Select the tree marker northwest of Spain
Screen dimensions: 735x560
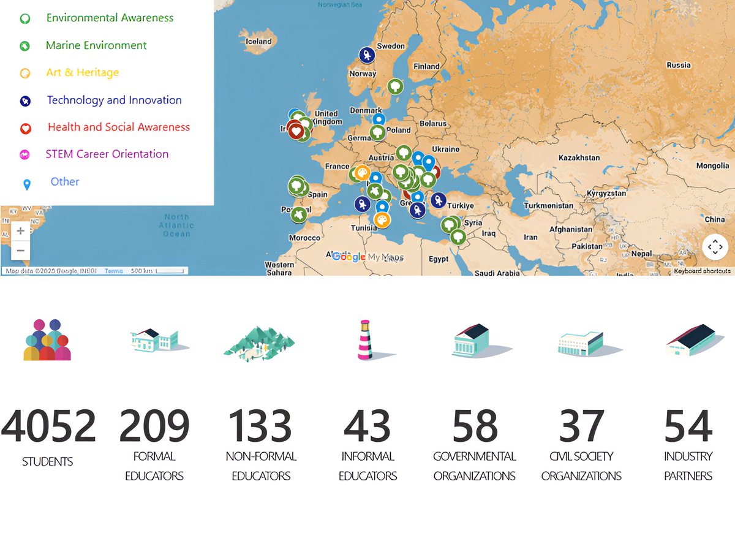coord(297,184)
